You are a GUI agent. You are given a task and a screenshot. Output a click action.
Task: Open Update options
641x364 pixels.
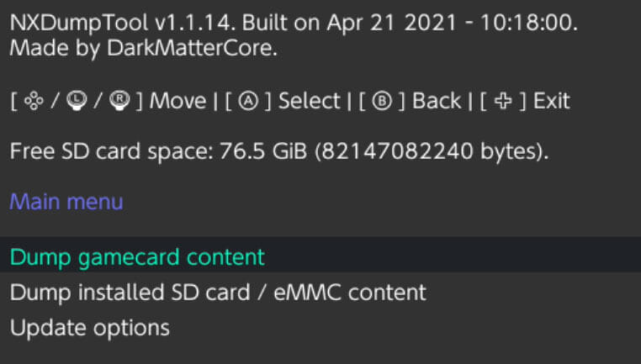tap(90, 327)
